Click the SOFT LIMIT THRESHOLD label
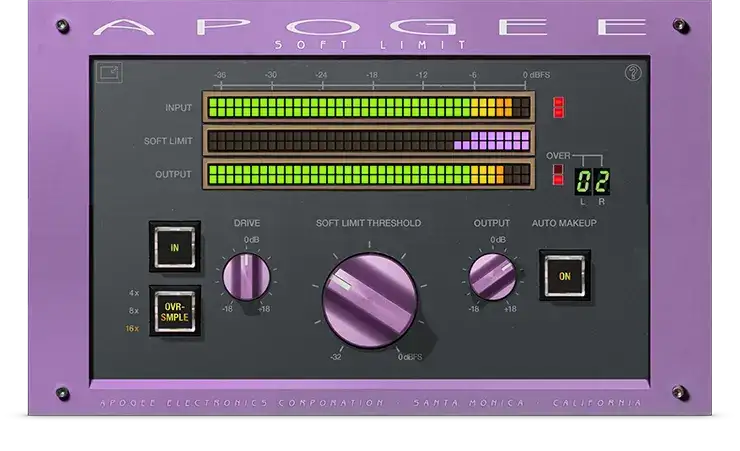Viewport: 740px width, 451px height. 369,223
